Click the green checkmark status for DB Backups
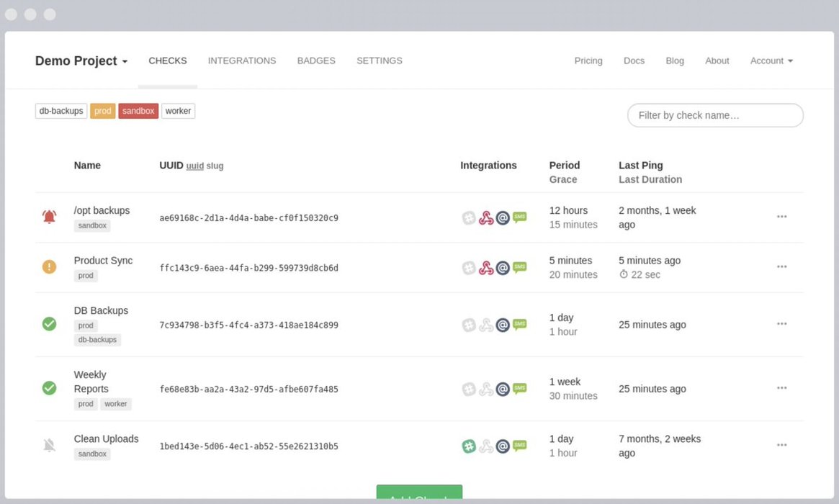The width and height of the screenshot is (839, 504). point(49,324)
